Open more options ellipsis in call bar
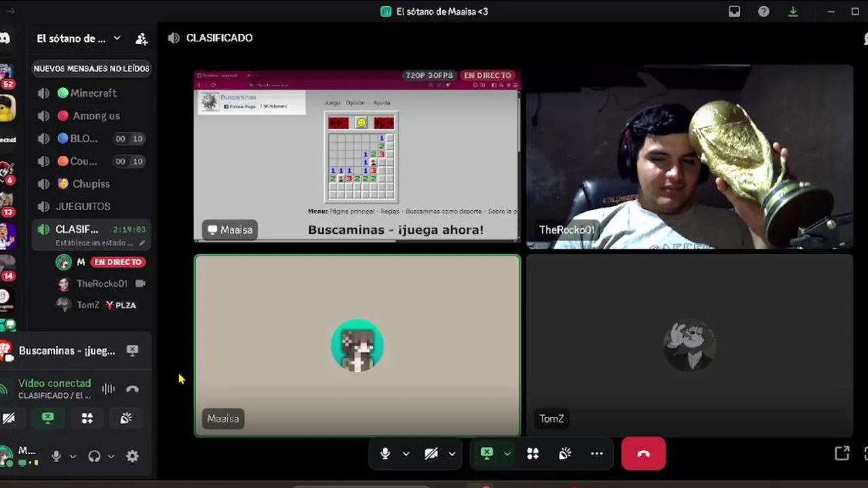 pyautogui.click(x=597, y=454)
